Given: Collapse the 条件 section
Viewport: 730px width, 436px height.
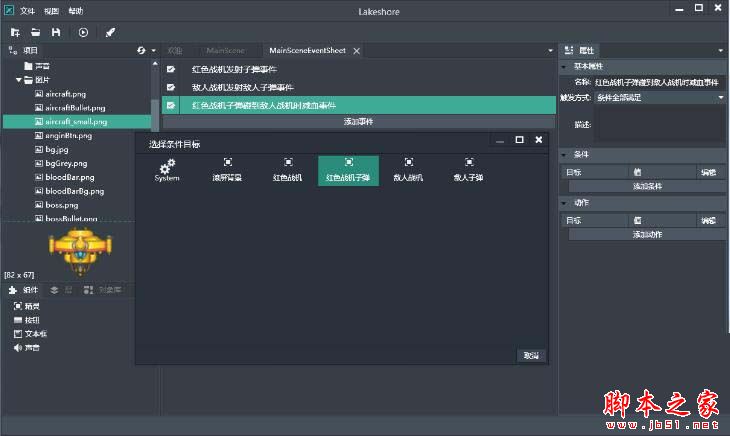Looking at the screenshot, I should click(564, 154).
